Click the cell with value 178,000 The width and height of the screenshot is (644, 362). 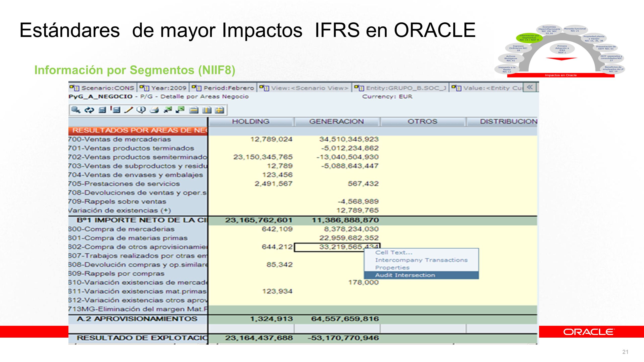click(337, 283)
